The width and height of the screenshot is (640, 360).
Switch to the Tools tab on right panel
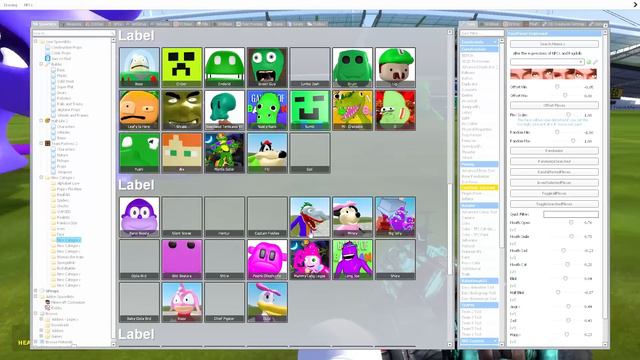(469, 24)
